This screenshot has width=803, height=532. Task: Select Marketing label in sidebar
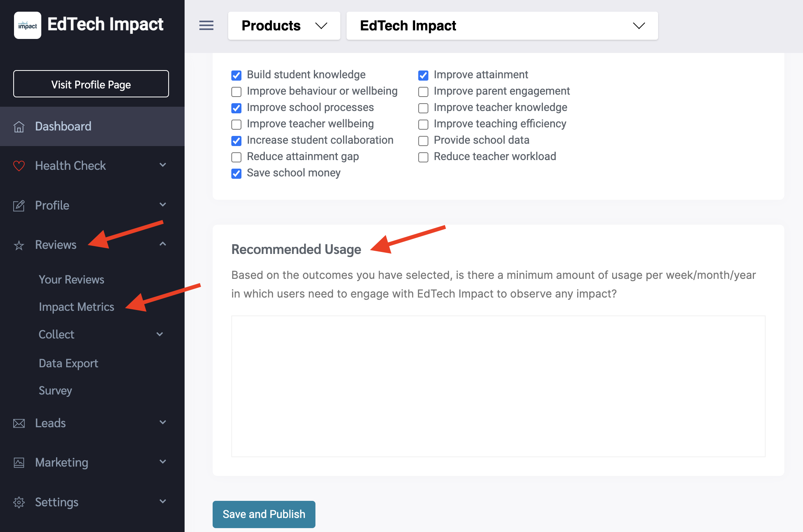pyautogui.click(x=62, y=463)
